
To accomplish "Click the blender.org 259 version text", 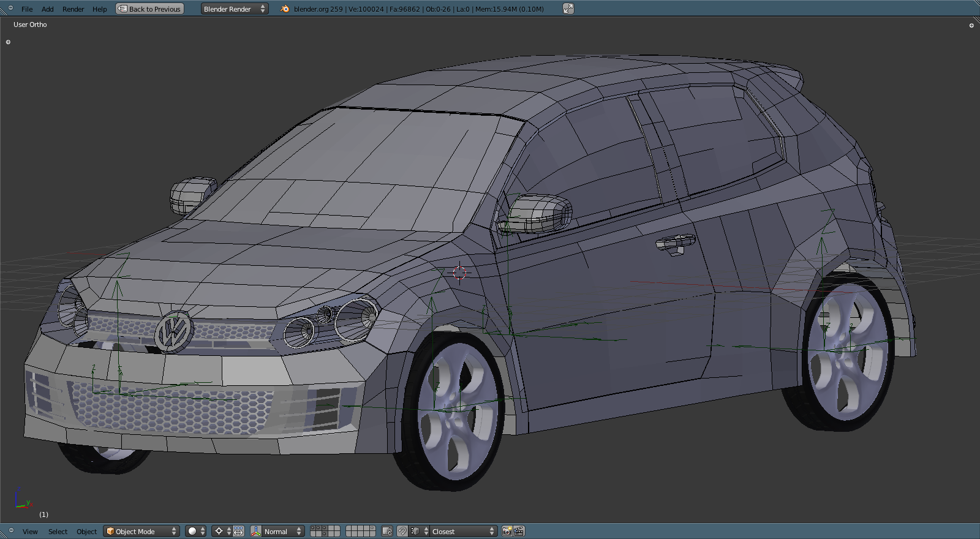I will (318, 9).
